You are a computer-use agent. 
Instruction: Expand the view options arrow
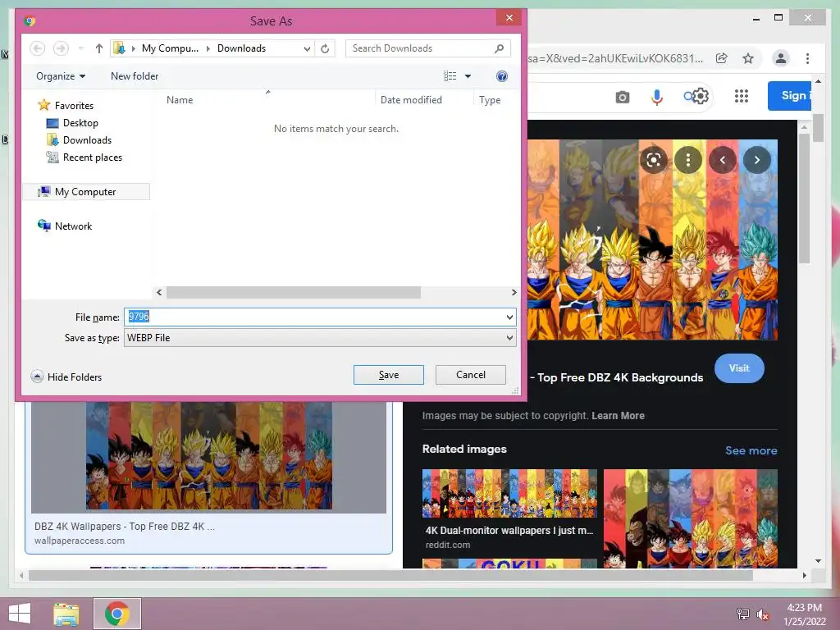tap(468, 76)
